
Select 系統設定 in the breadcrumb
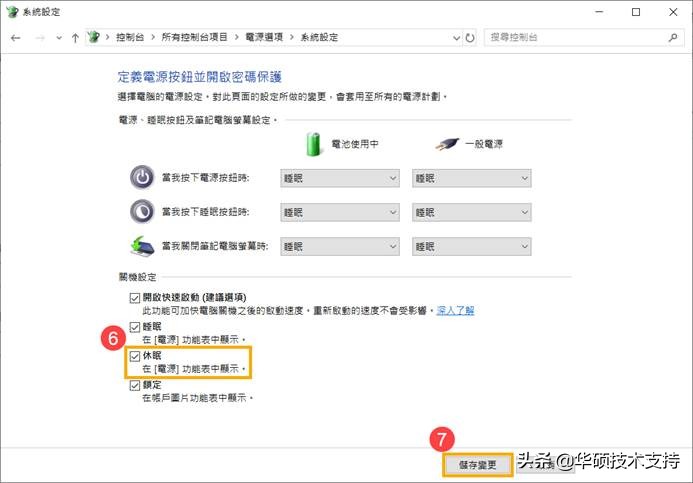coord(319,37)
